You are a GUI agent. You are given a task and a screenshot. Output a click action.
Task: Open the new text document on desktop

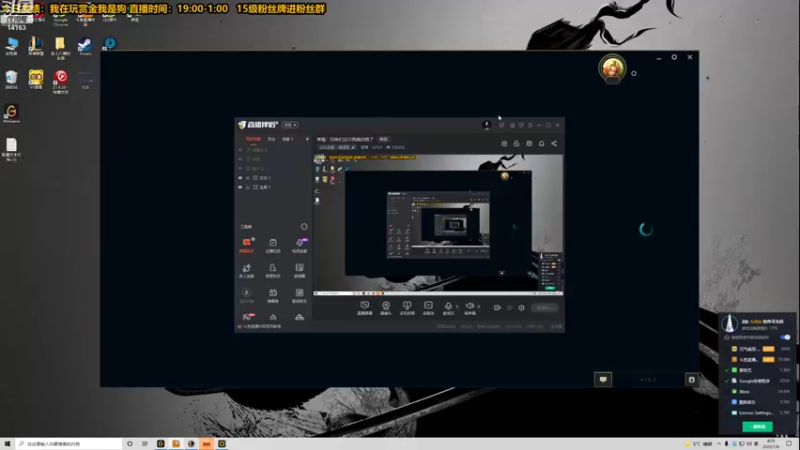(11, 149)
